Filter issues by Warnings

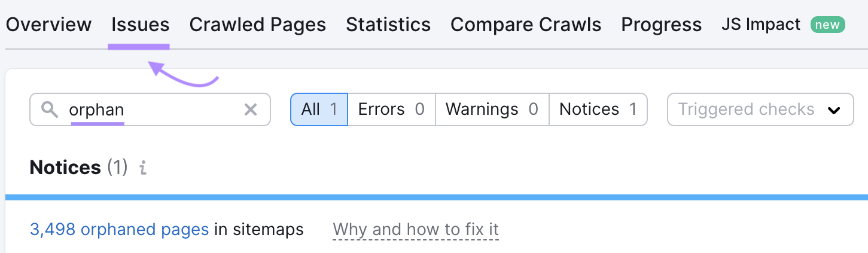492,109
